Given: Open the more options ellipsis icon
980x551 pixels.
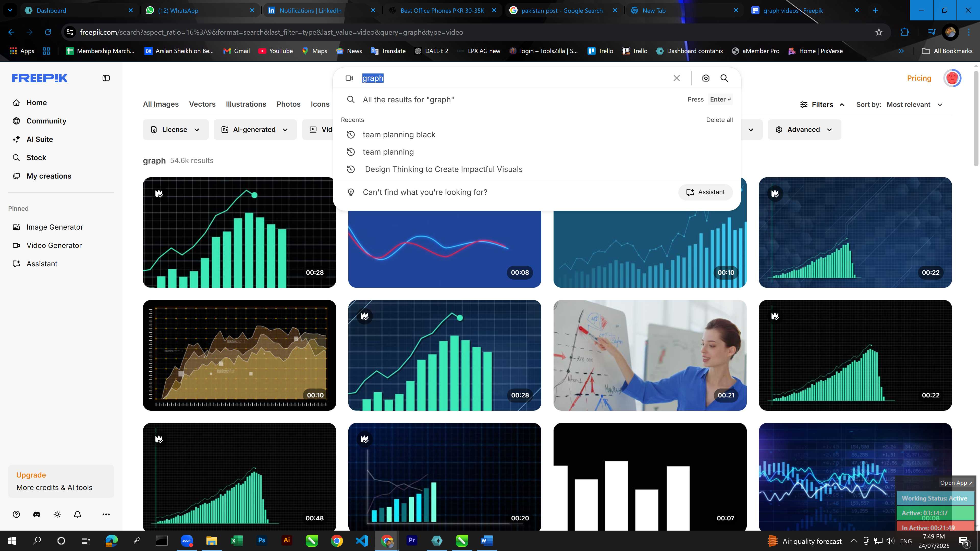Looking at the screenshot, I should 106,514.
